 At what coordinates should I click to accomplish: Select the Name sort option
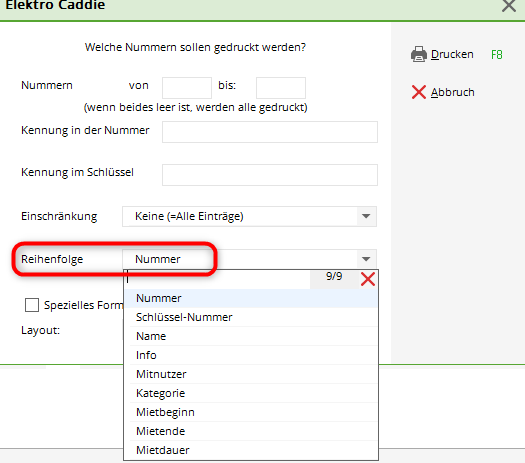(x=251, y=336)
